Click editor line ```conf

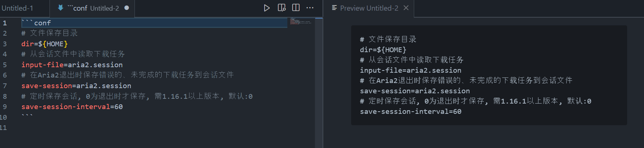[x=36, y=23]
